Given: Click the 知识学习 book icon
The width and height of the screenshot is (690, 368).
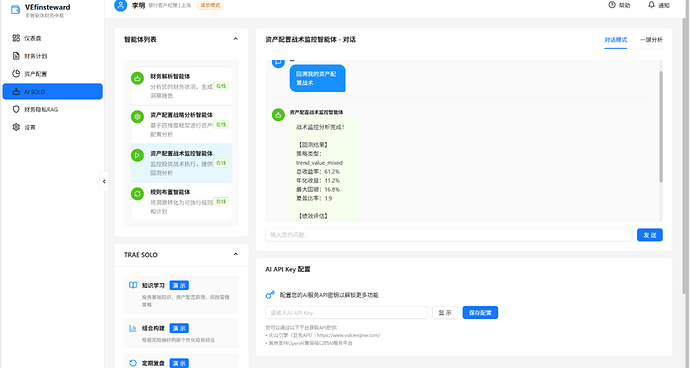Looking at the screenshot, I should 133,285.
